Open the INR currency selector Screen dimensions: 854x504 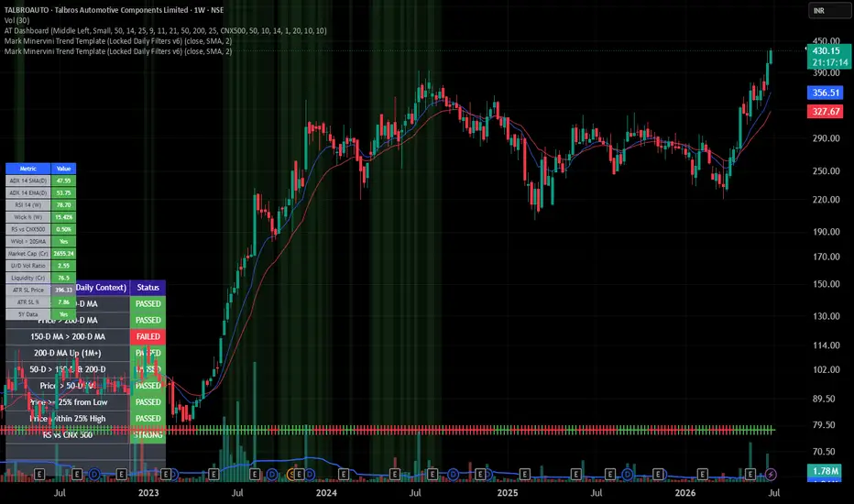click(x=828, y=11)
